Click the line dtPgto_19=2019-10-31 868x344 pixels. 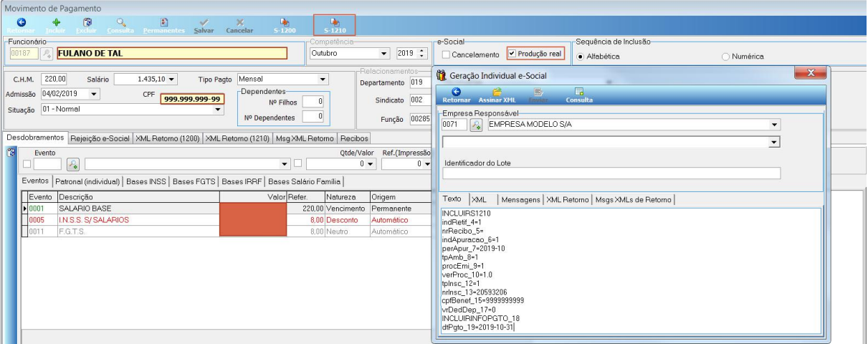point(479,329)
